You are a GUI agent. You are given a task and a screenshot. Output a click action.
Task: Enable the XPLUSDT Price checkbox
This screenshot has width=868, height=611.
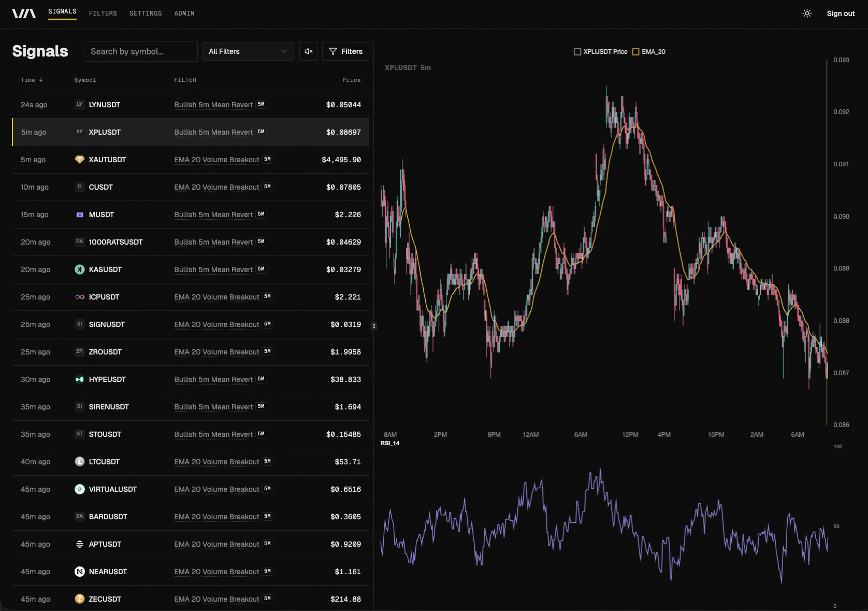pyautogui.click(x=577, y=52)
